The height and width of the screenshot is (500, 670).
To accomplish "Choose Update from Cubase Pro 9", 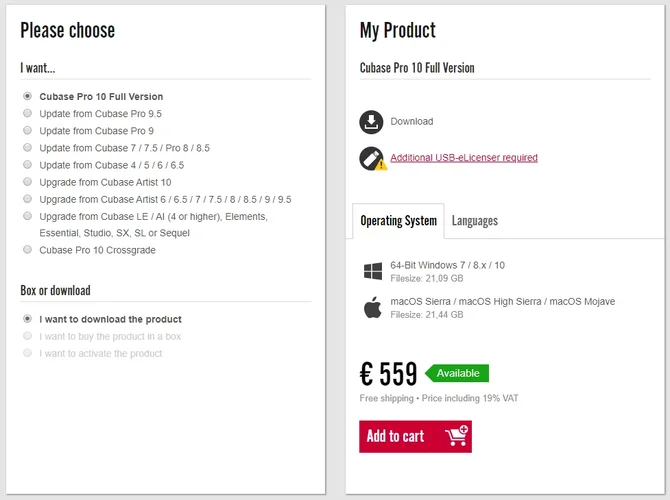I will pos(27,131).
